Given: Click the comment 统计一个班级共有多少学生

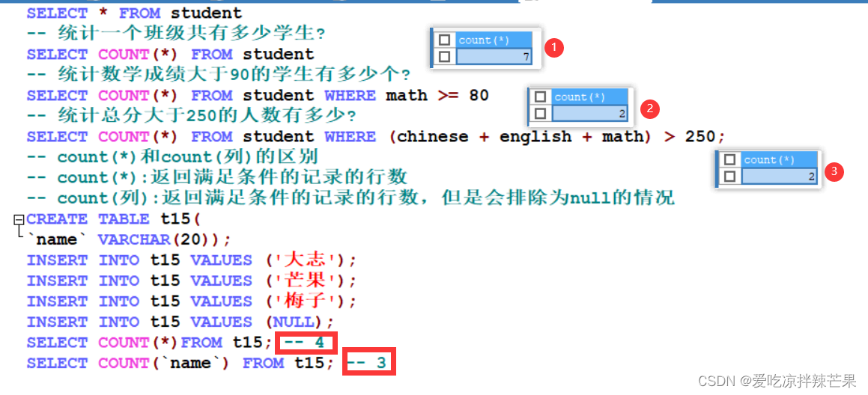Looking at the screenshot, I should [176, 34].
